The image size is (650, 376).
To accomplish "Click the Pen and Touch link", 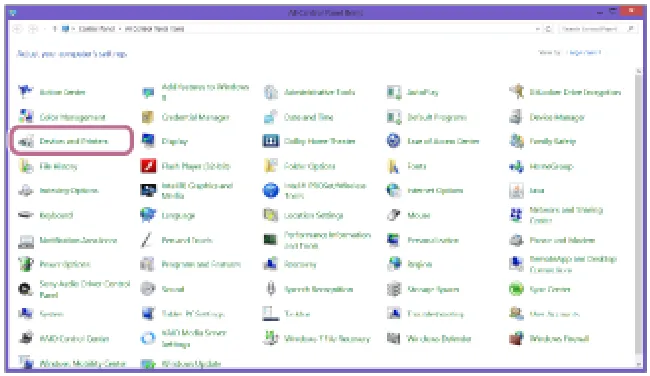I will (187, 240).
